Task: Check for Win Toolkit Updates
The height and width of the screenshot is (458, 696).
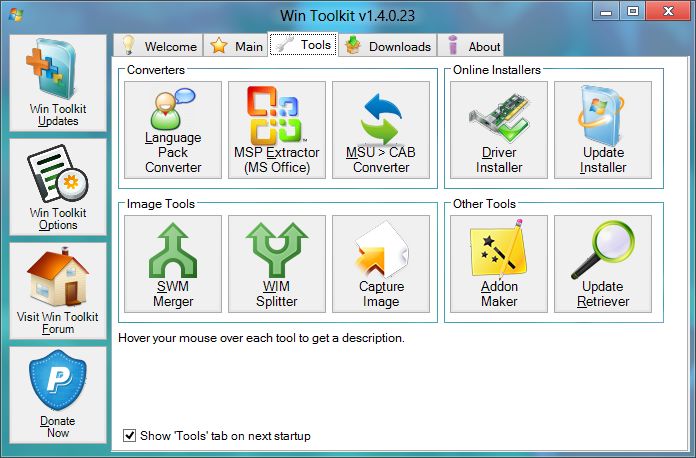Action: [x=58, y=83]
